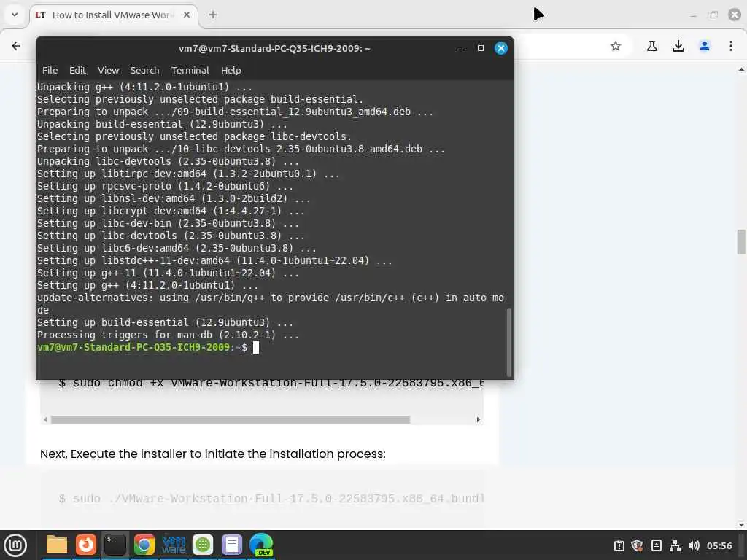
Task: Switch to Chrome in the taskbar
Action: 144,545
